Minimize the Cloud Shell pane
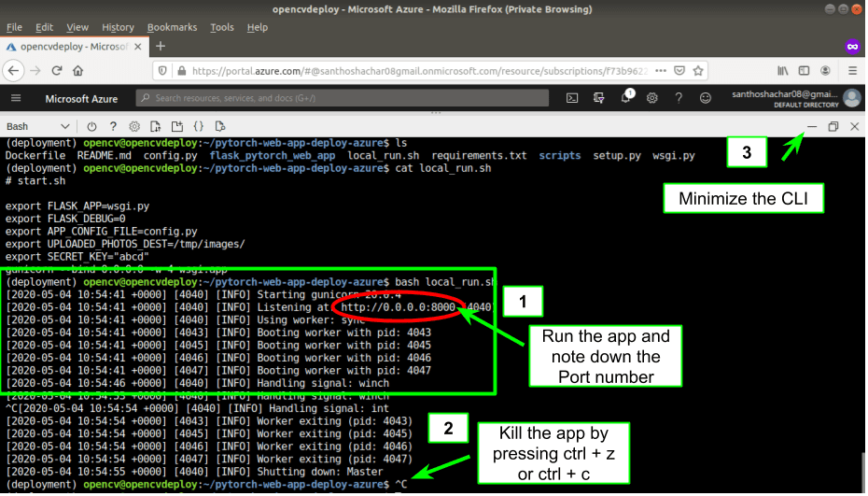 click(x=812, y=126)
